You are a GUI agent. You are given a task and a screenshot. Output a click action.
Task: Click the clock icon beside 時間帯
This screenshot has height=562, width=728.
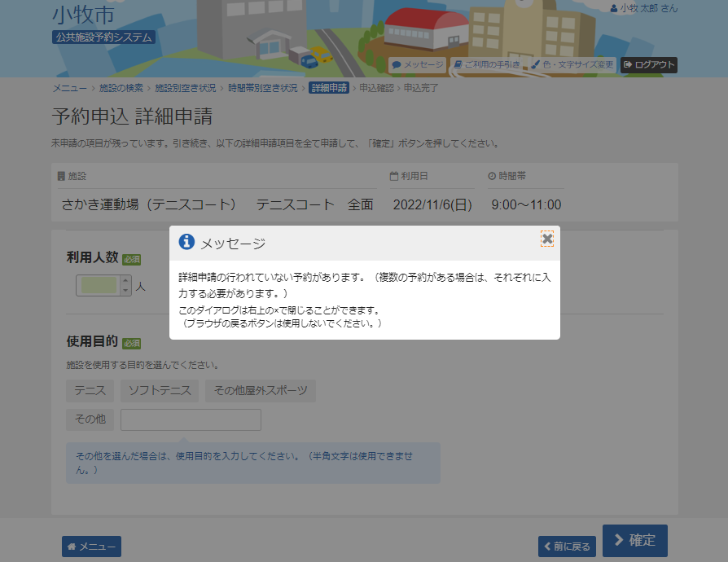click(490, 174)
